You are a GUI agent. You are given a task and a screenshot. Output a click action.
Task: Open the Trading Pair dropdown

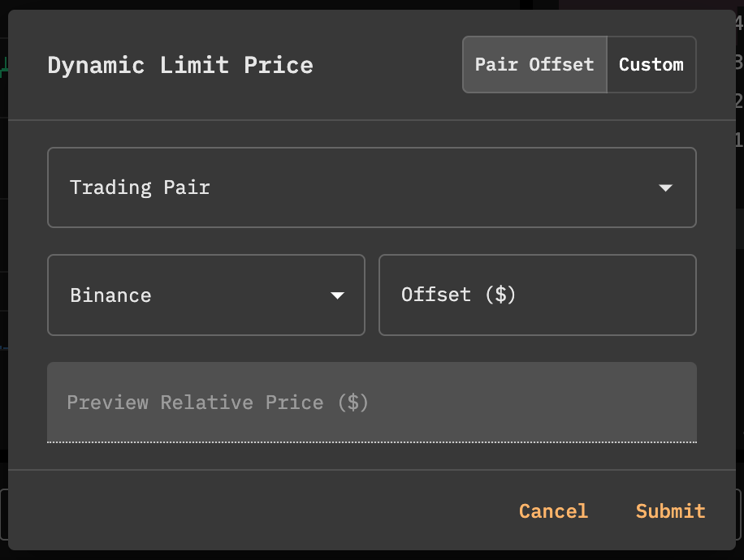[371, 187]
